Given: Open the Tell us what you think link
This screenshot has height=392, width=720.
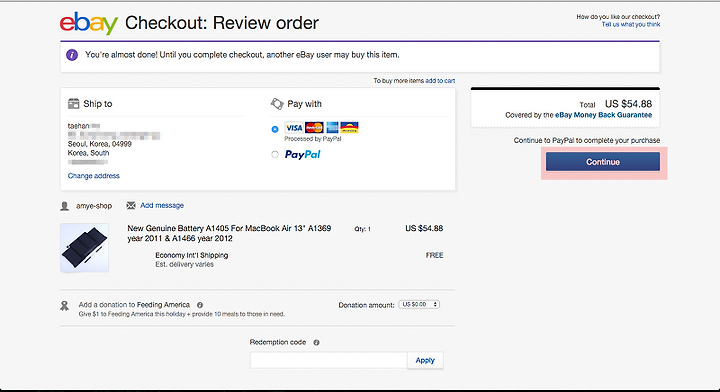Looking at the screenshot, I should point(631,24).
